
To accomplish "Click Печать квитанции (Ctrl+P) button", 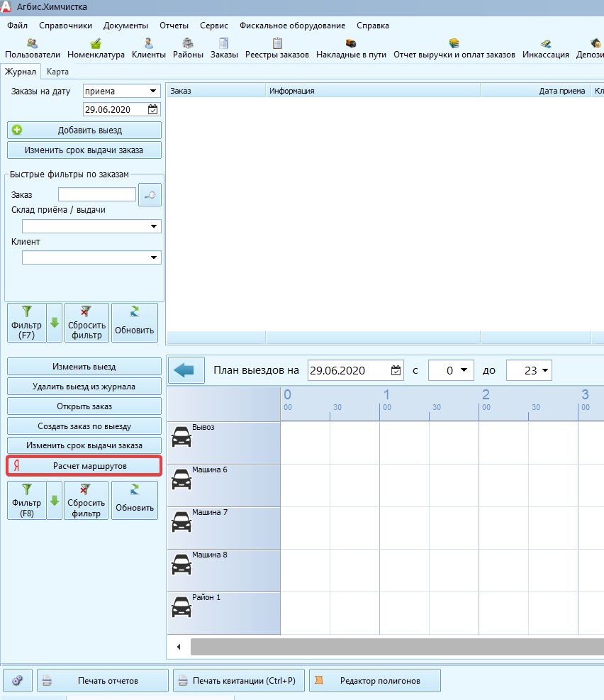I will [239, 680].
